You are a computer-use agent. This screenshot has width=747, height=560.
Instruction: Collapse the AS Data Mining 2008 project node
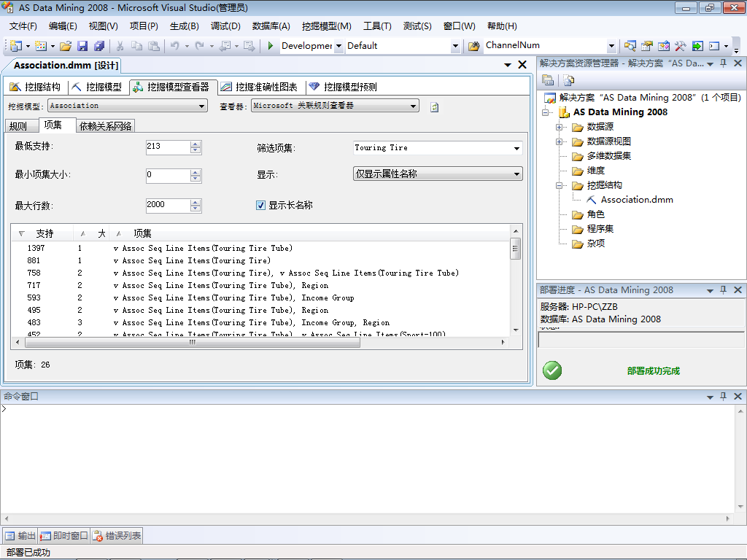(x=546, y=112)
